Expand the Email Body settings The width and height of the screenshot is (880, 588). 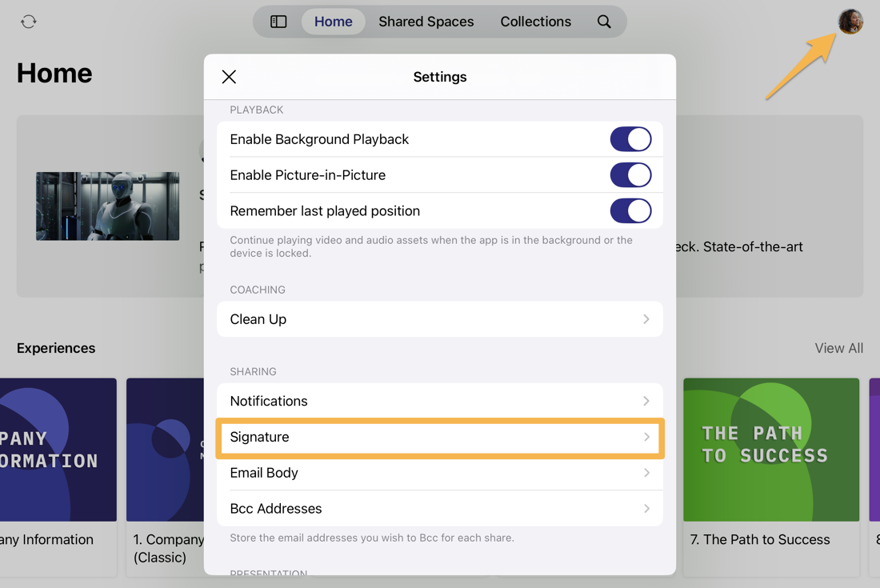point(439,473)
